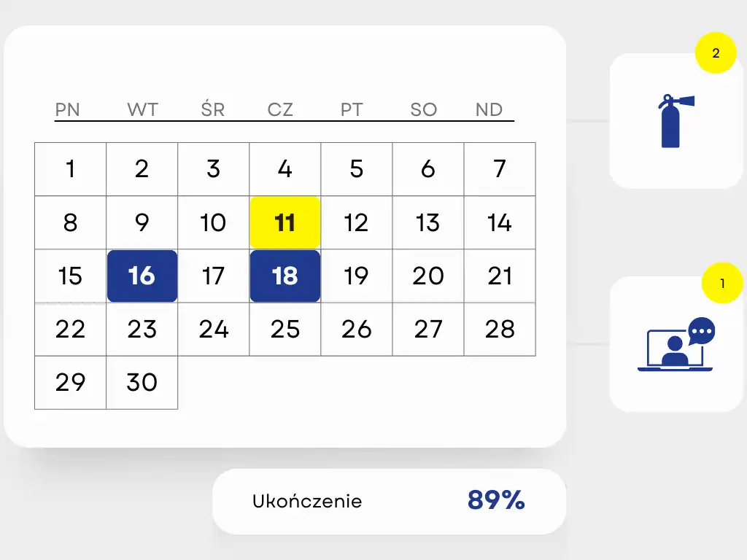The height and width of the screenshot is (560, 747).
Task: Select highlighted date 11 in calendar
Action: [x=285, y=222]
